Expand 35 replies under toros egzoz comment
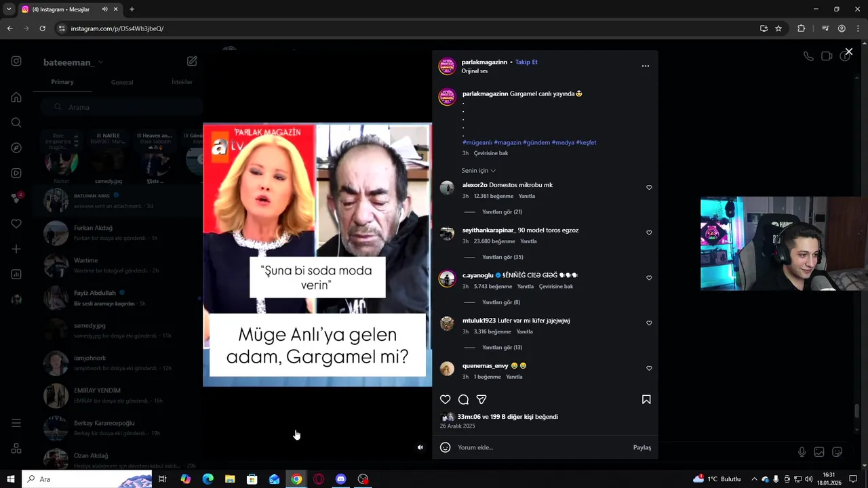This screenshot has width=868, height=488. click(502, 258)
